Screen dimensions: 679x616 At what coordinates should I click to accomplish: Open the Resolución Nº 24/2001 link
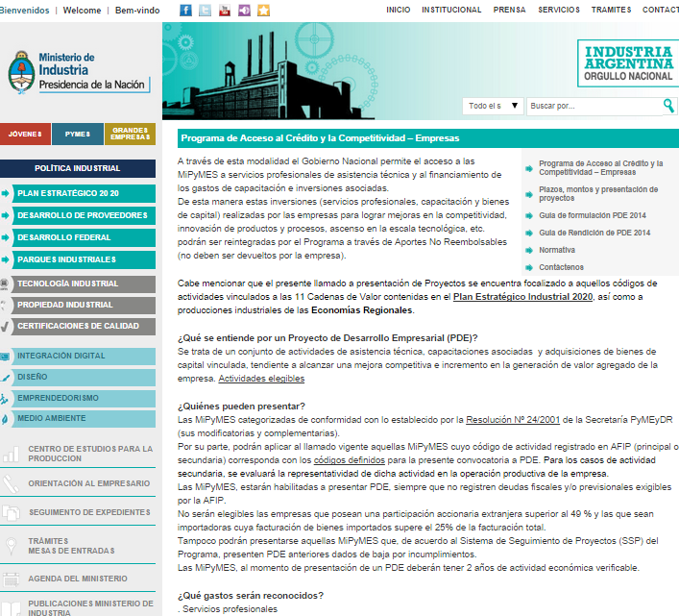[519, 420]
